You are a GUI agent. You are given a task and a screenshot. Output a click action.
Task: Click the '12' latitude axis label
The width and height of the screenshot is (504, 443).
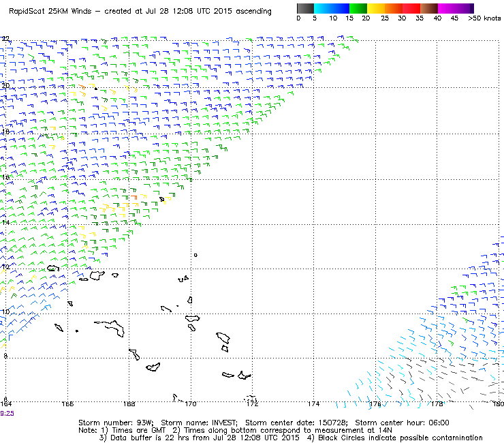pyautogui.click(x=5, y=266)
